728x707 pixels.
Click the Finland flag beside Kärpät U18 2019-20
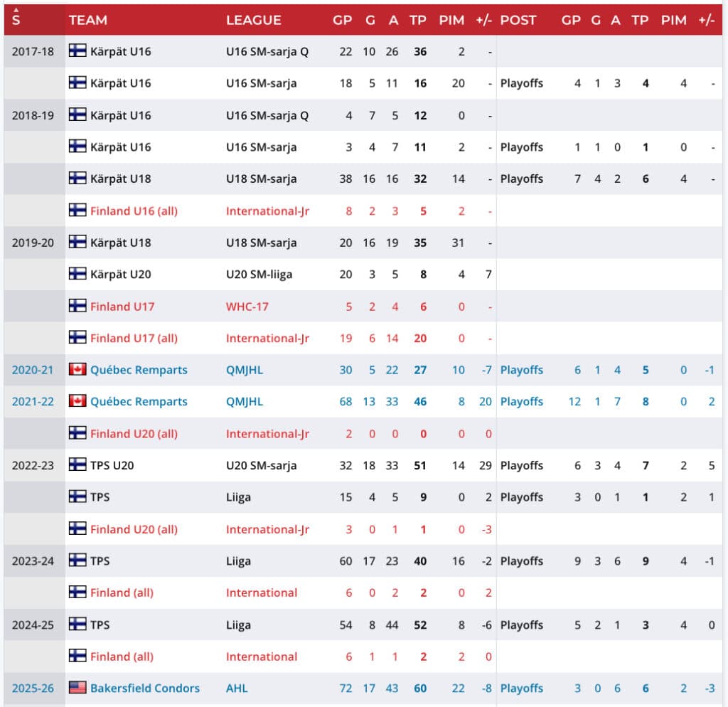(x=77, y=242)
